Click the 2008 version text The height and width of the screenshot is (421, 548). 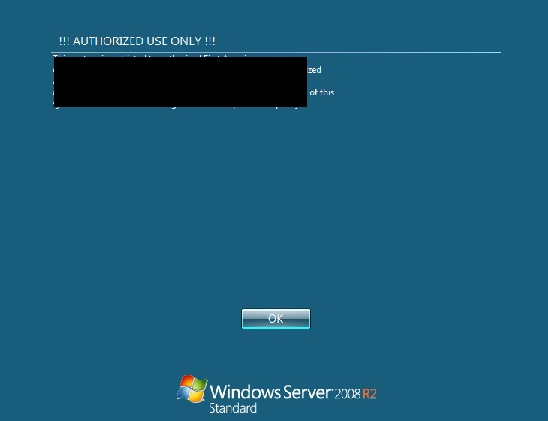347,394
